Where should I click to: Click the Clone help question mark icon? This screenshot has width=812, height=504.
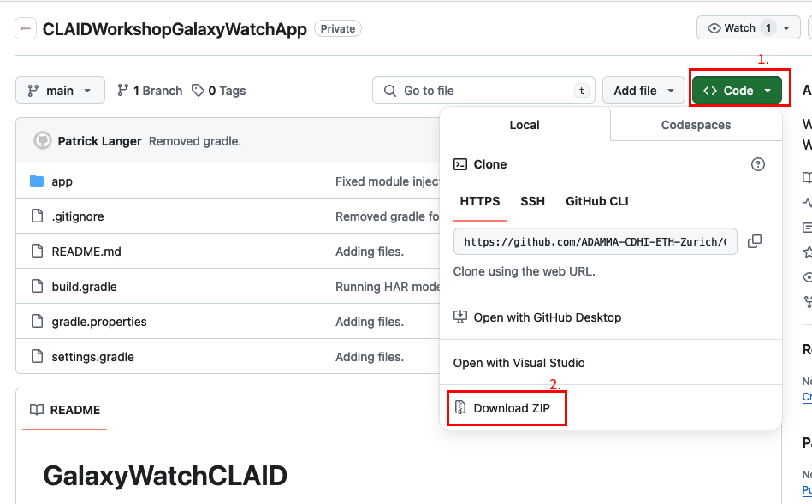tap(757, 164)
